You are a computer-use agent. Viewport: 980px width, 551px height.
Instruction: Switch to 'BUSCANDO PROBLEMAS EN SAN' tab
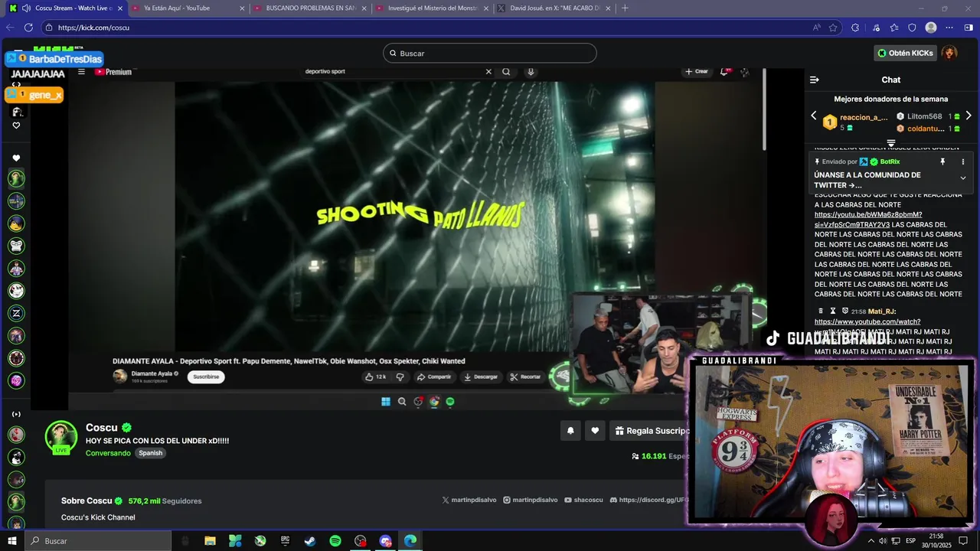click(309, 8)
